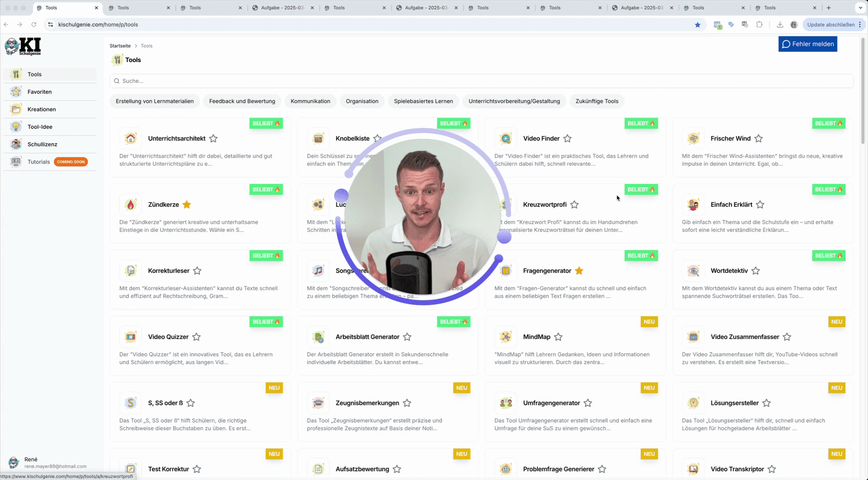Viewport: 868px width, 480px height.
Task: Open the MindMap tool icon
Action: 506,337
